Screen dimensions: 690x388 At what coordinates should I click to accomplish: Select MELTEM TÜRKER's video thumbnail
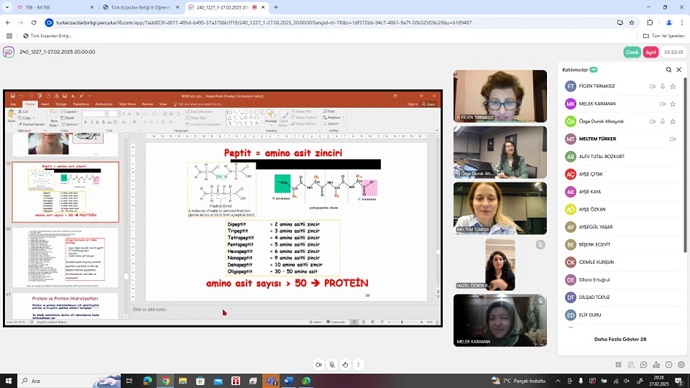click(500, 209)
